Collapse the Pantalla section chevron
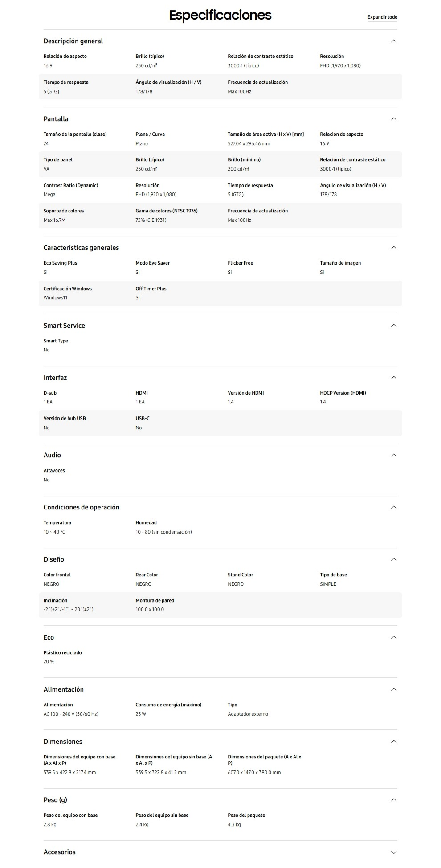The height and width of the screenshot is (868, 441). pos(393,119)
